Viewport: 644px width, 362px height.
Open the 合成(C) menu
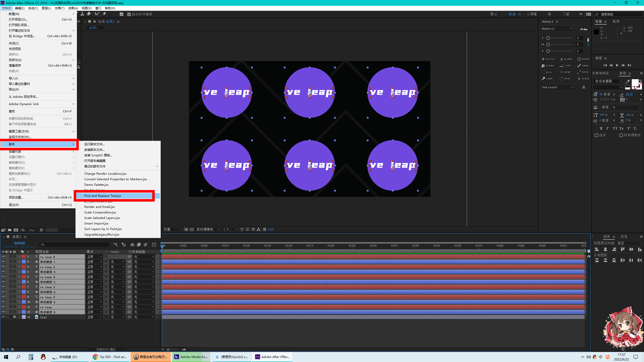tap(33, 8)
